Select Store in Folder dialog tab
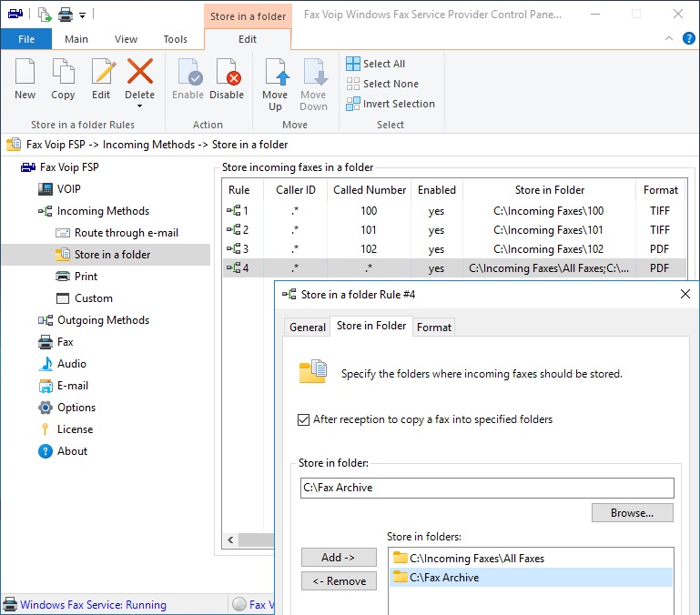This screenshot has height=615, width=700. coord(371,326)
